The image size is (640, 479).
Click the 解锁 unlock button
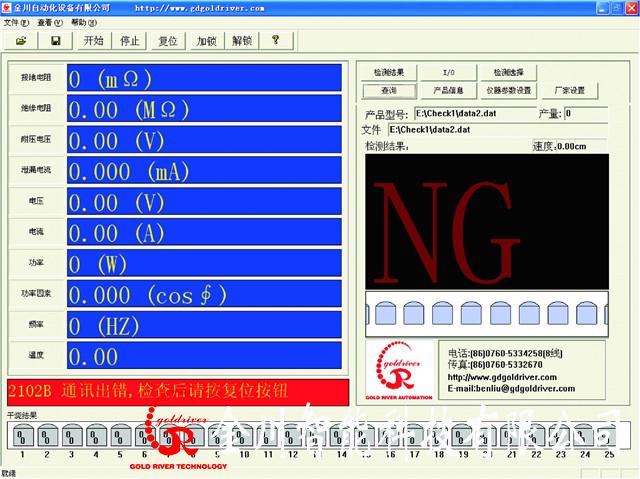click(x=241, y=41)
